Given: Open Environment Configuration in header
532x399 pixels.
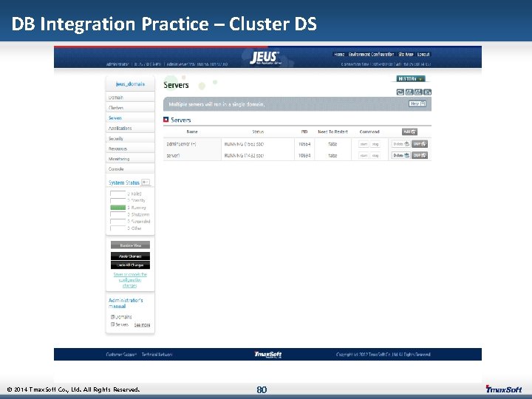Looking at the screenshot, I should 371,54.
